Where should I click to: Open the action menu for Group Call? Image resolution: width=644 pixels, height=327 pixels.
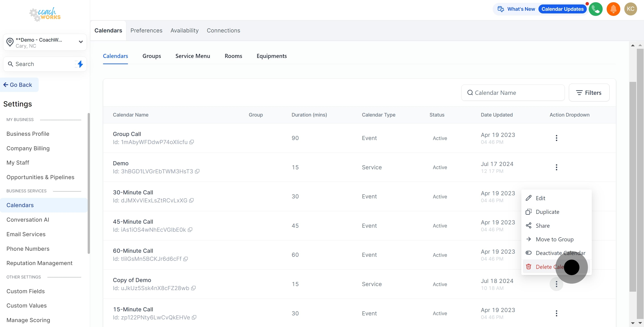click(x=556, y=138)
